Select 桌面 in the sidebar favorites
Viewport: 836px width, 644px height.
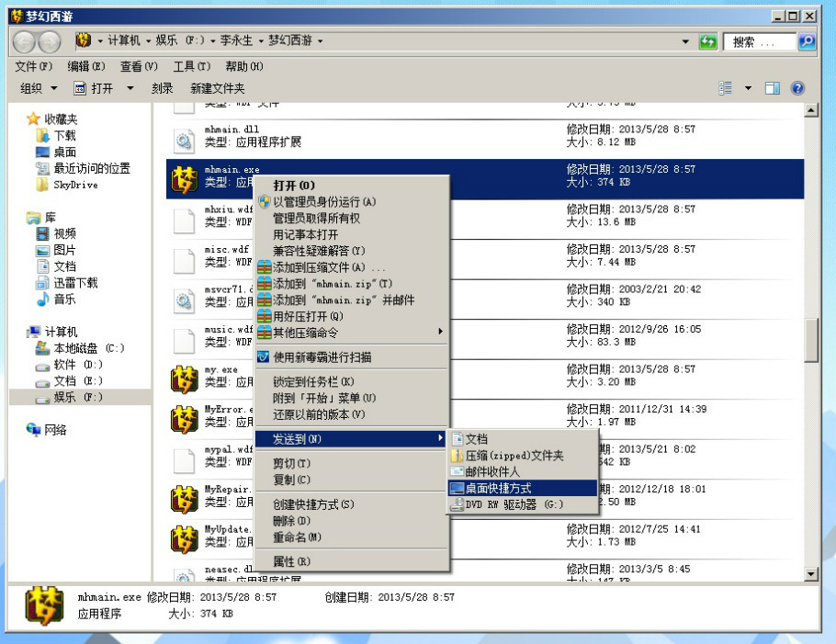(x=56, y=152)
